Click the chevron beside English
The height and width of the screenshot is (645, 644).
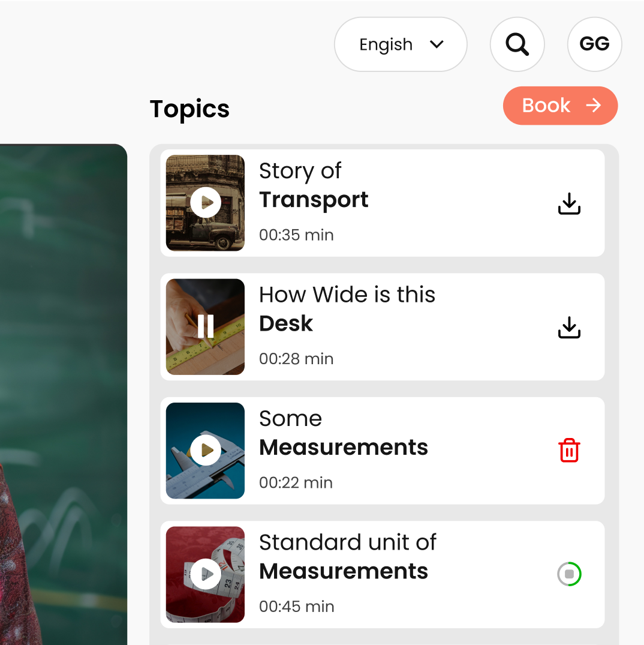click(437, 44)
